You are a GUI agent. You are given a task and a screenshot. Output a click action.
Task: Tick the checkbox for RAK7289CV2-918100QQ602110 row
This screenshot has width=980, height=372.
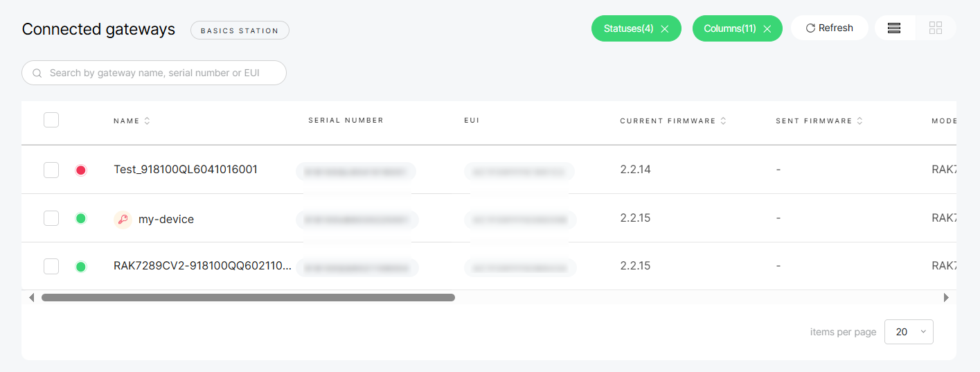[x=51, y=266]
